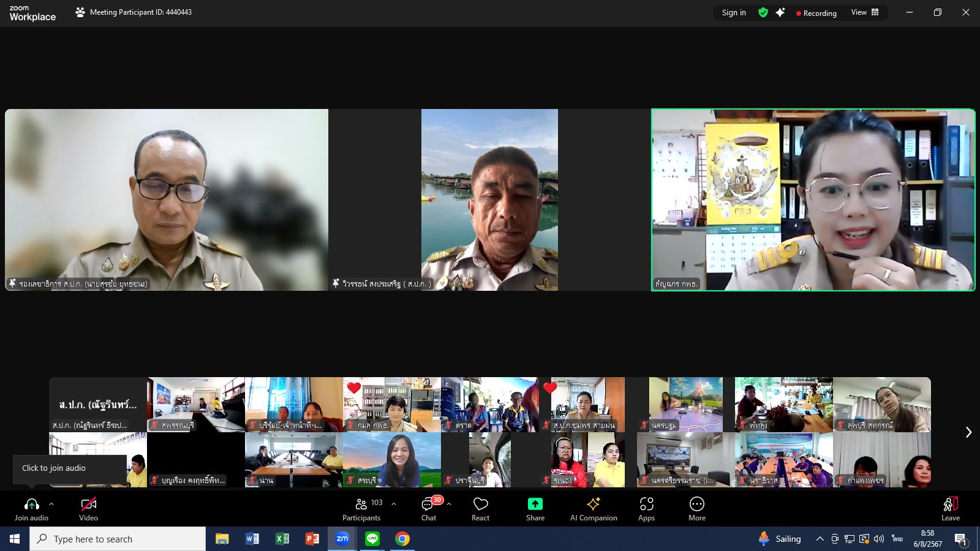Show next page of participant thumbnails
Viewport: 980px width, 551px height.
[968, 432]
